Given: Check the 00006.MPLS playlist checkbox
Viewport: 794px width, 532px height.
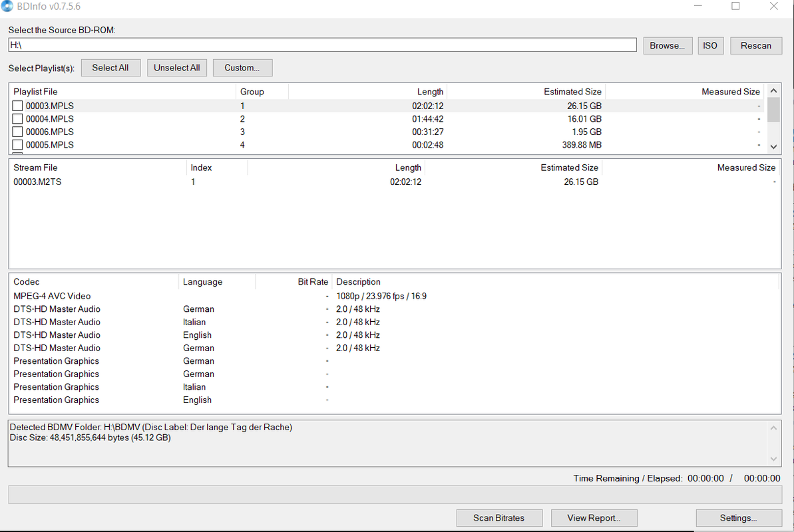Looking at the screenshot, I should (17, 132).
